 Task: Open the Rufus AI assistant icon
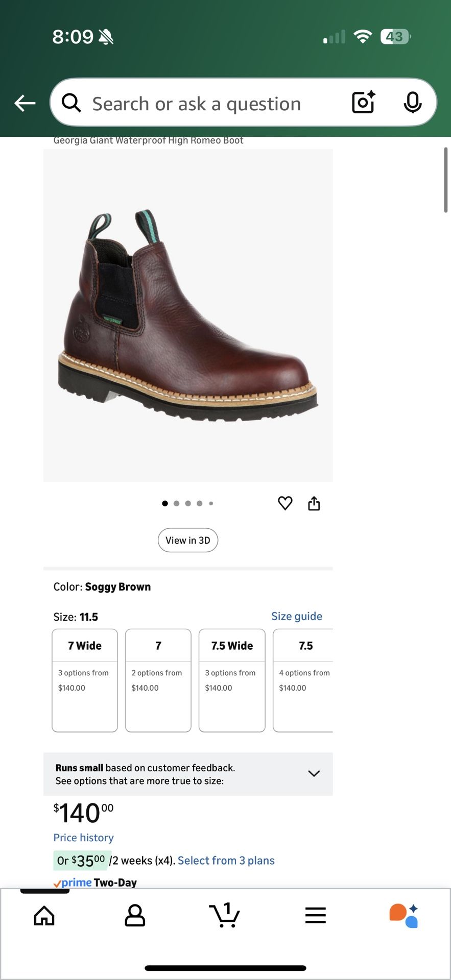tap(404, 915)
